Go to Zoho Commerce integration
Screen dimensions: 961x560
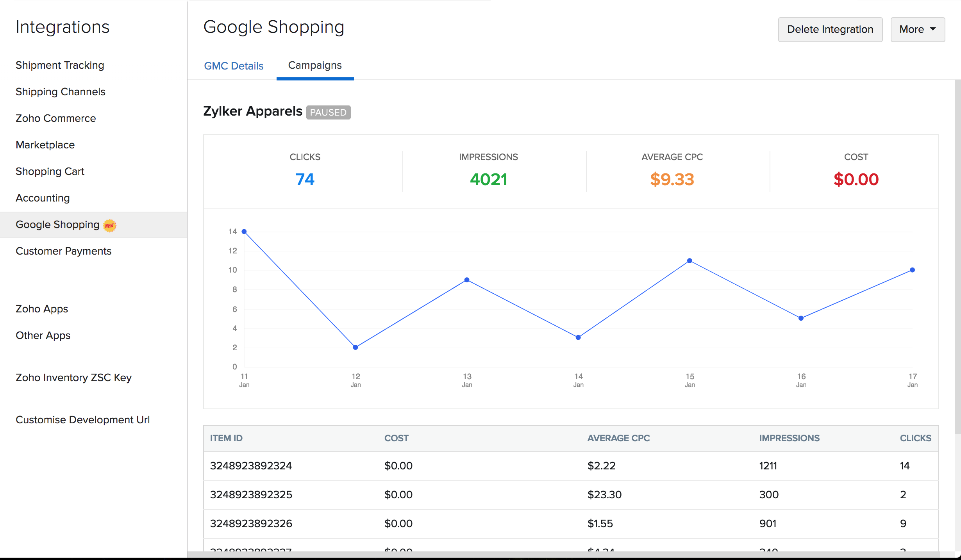56,118
